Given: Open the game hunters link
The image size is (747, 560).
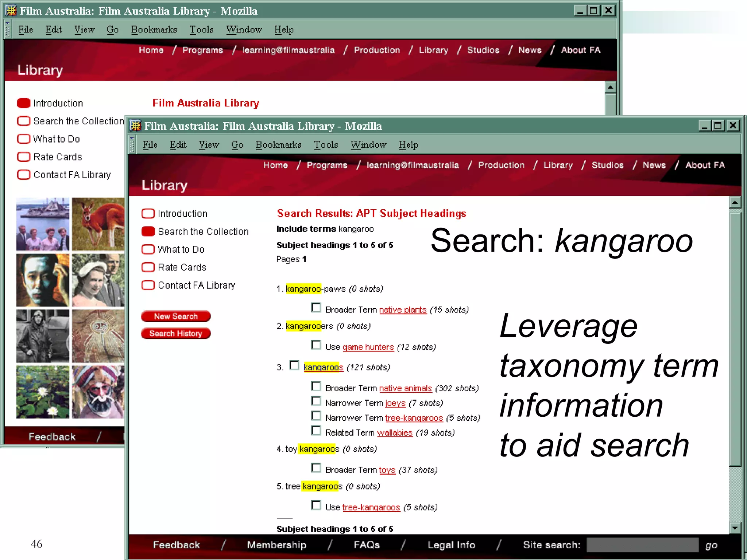Looking at the screenshot, I should tap(368, 347).
